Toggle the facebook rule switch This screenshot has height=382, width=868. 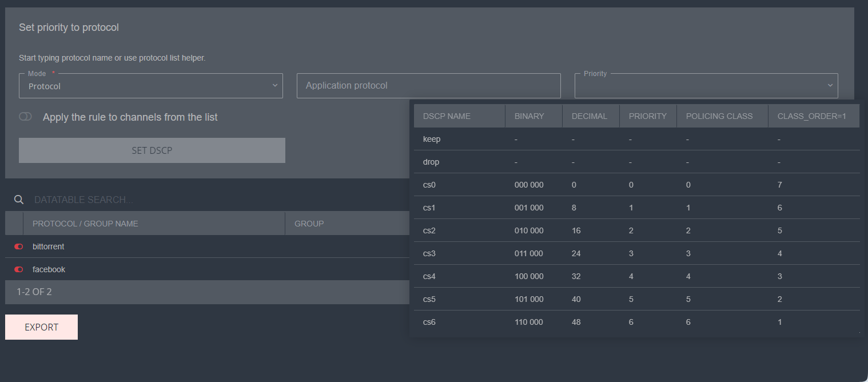(x=19, y=269)
